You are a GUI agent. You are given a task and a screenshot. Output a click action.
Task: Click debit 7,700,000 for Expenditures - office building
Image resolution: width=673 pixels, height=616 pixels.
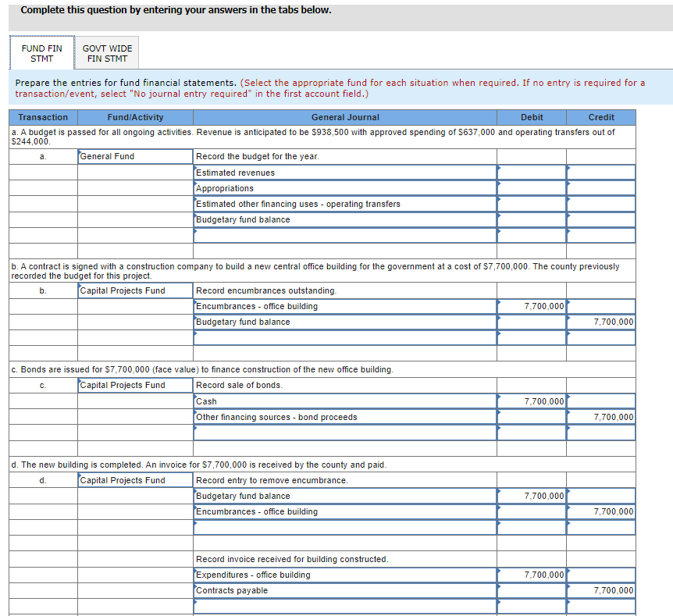(532, 575)
